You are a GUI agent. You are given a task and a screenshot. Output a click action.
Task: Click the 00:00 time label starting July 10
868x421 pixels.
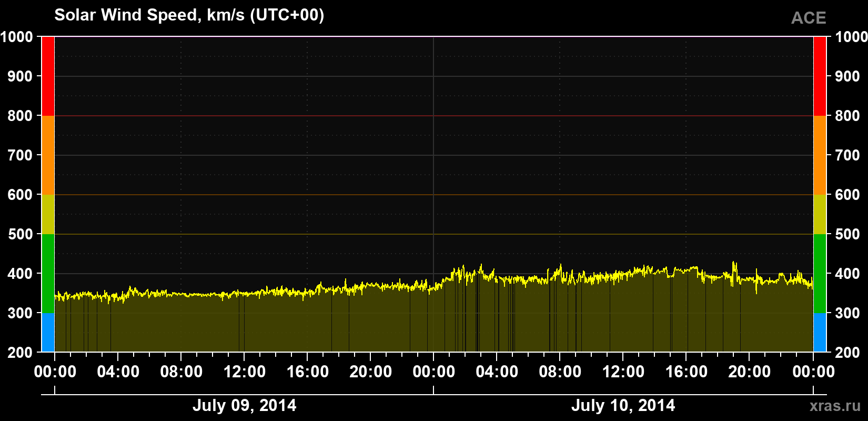pos(433,372)
